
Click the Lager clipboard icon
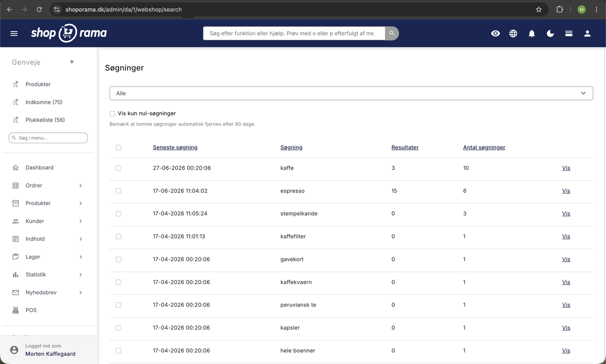click(16, 257)
